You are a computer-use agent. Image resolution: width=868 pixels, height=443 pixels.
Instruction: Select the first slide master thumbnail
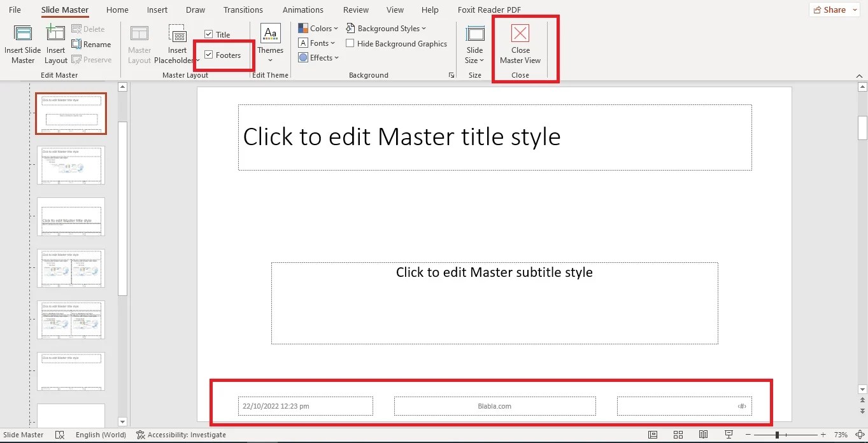[x=71, y=115]
